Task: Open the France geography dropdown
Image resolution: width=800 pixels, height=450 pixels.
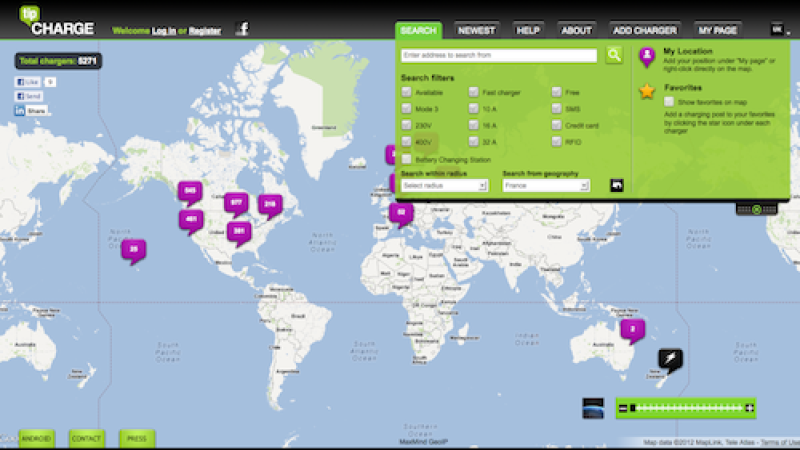Action: [x=546, y=186]
